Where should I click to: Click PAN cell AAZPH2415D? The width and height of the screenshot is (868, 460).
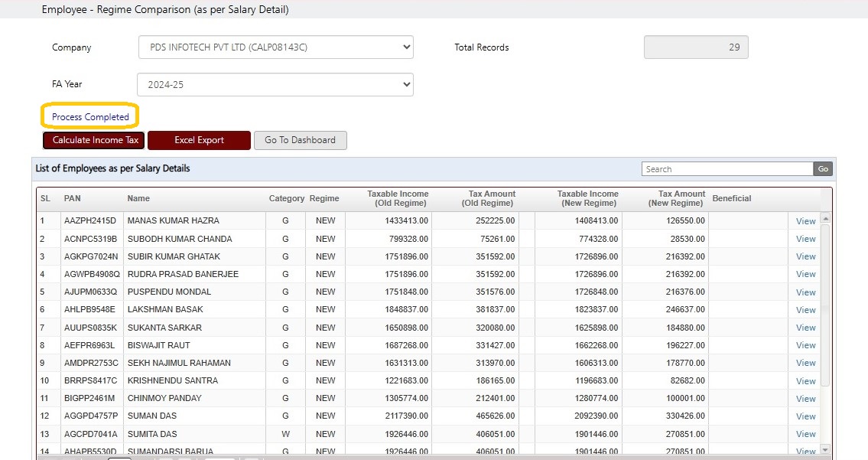pyautogui.click(x=90, y=220)
